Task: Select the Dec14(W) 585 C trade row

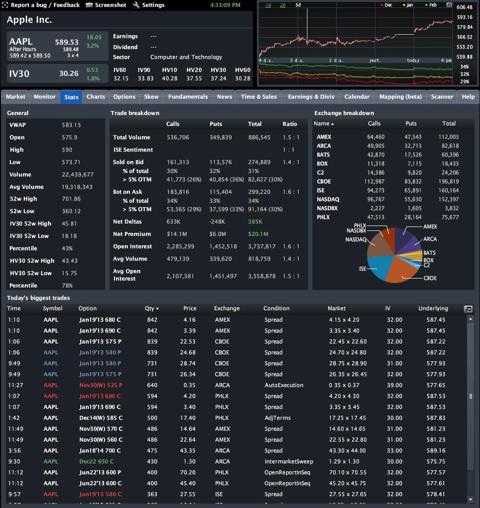Action: coord(236,418)
